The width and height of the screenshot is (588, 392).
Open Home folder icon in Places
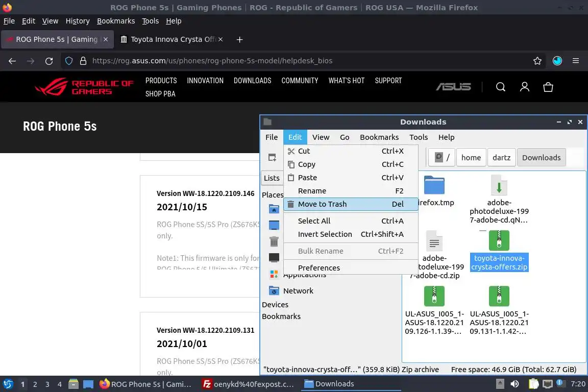pyautogui.click(x=274, y=209)
